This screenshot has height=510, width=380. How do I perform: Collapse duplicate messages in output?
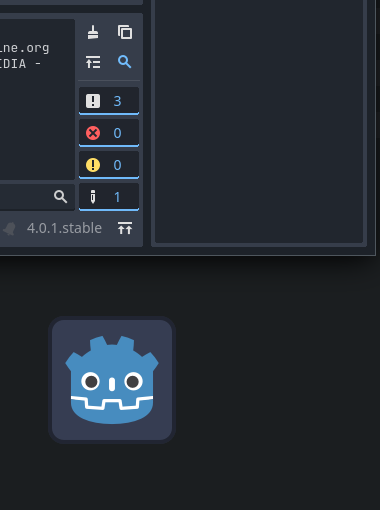pos(93,62)
